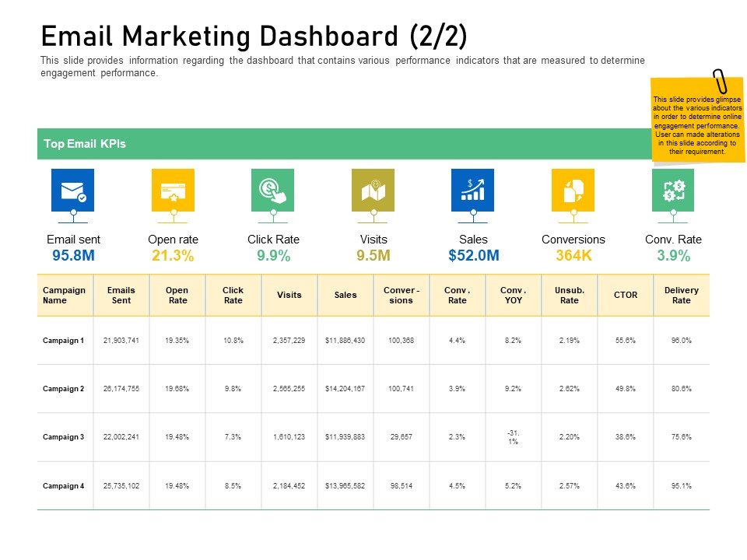Click the $14,204,167 sales cell

(345, 389)
